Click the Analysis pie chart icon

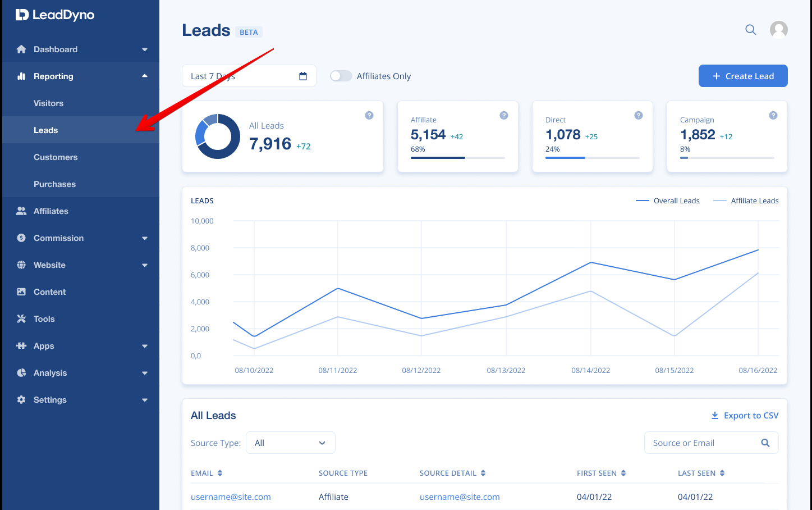[21, 373]
